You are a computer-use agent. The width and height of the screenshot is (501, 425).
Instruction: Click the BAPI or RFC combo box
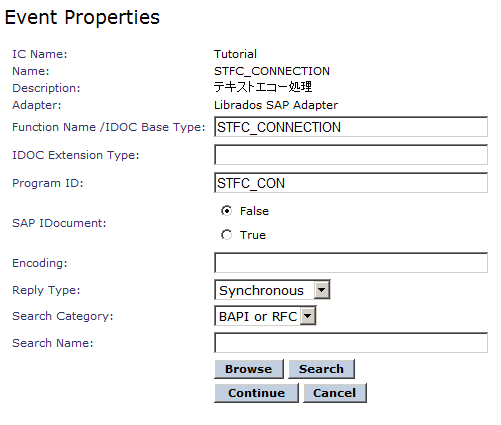(x=265, y=316)
